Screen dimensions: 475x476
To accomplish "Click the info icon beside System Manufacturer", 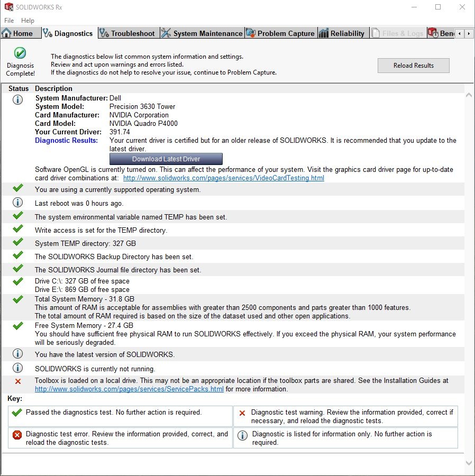I will tap(17, 99).
